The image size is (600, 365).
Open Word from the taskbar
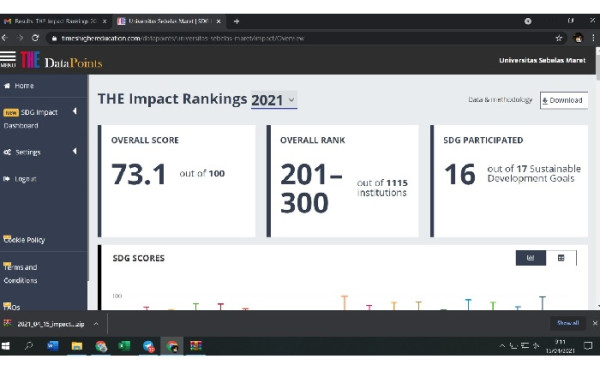coord(53,346)
